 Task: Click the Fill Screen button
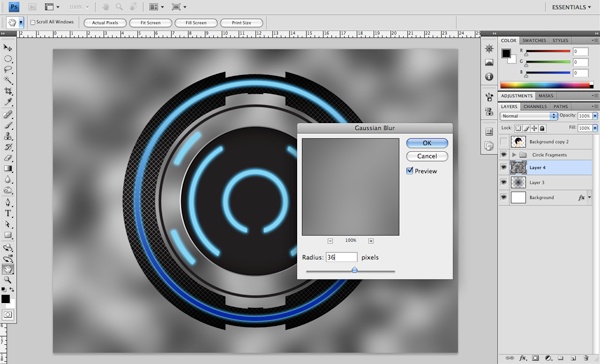click(196, 23)
